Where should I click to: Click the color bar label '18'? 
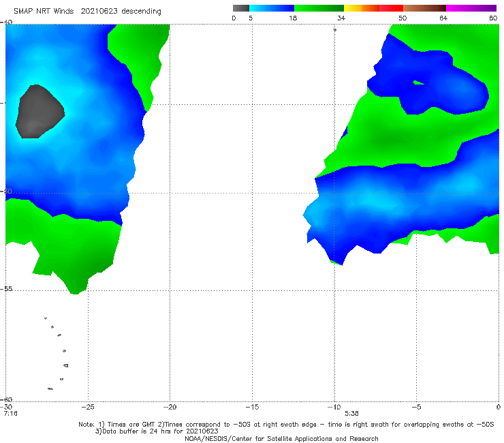293,18
